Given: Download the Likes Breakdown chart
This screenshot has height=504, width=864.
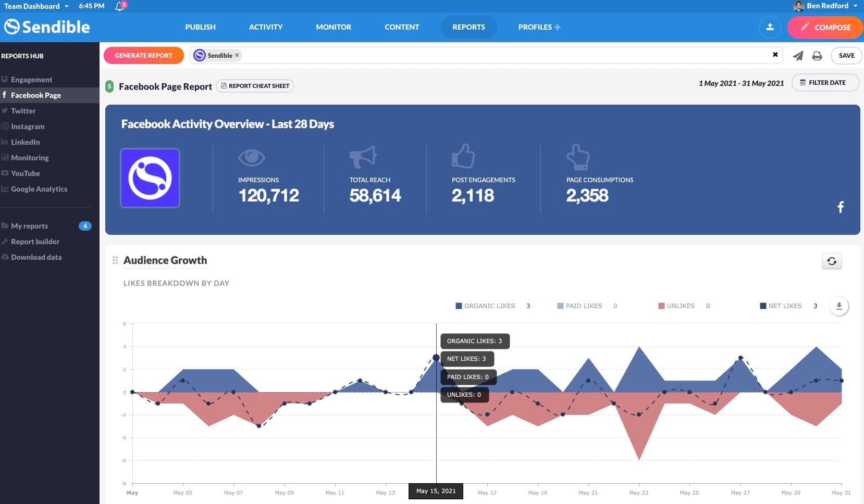Looking at the screenshot, I should [838, 306].
